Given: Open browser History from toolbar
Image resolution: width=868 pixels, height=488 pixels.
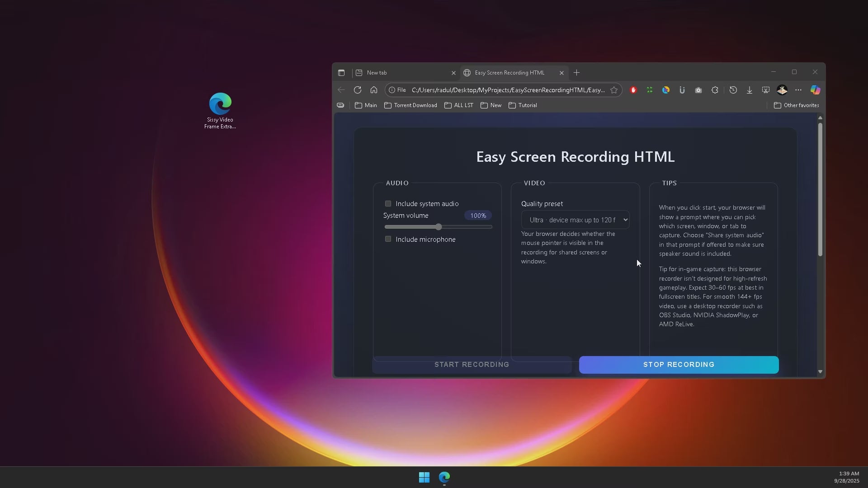Looking at the screenshot, I should [x=733, y=90].
